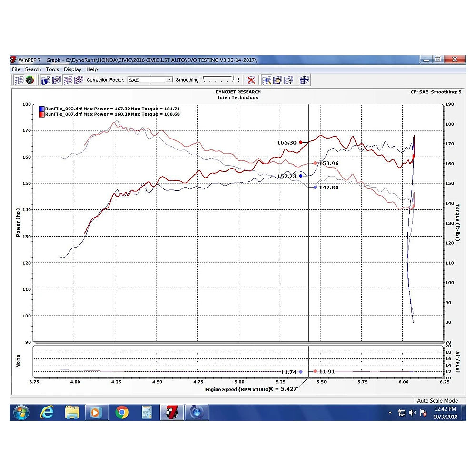Screen dimensions: 476x476
Task: Click the dual-line graph icon
Action: (x=68, y=80)
